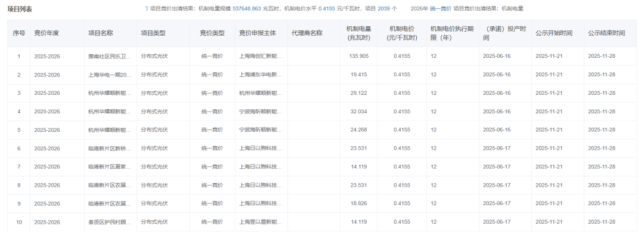Image resolution: width=644 pixels, height=241 pixels.
Task: Click the 机制电量(兆瓦时) column header
Action: (x=360, y=33)
